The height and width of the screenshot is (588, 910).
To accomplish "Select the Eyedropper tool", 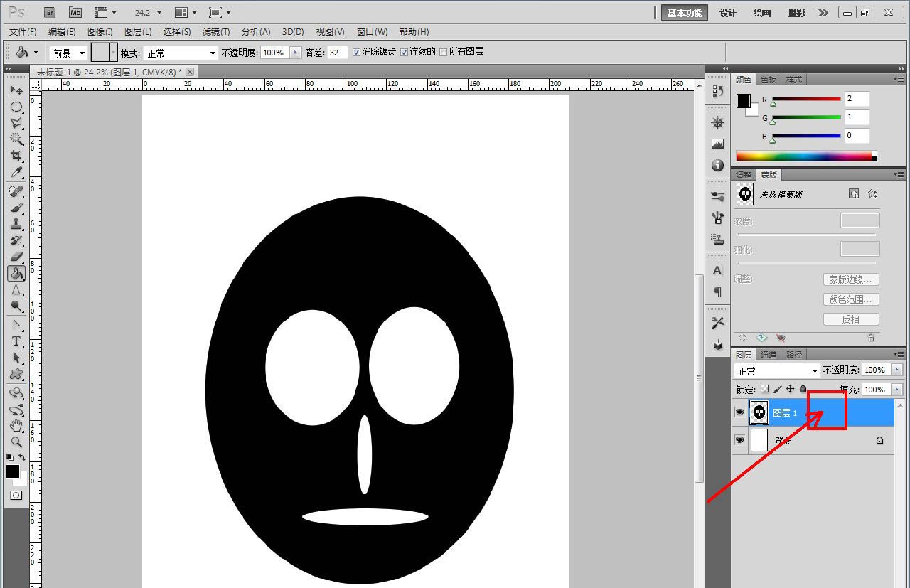I will pos(16,172).
